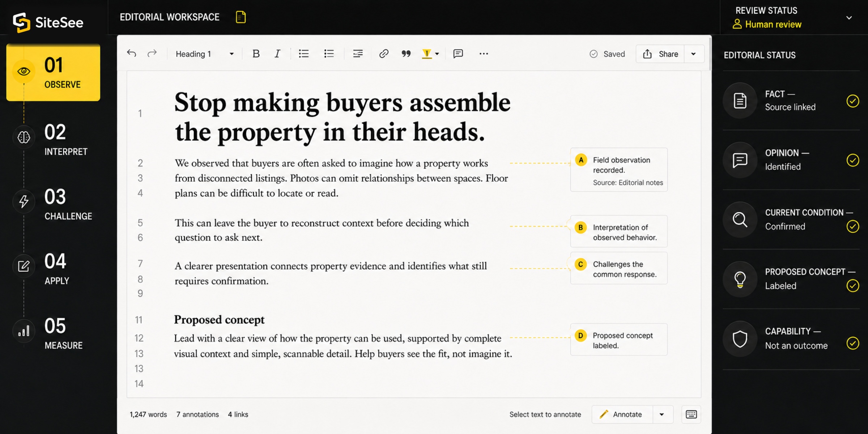868x434 pixels.
Task: Click the Apply edit-pencil icon
Action: tap(24, 267)
